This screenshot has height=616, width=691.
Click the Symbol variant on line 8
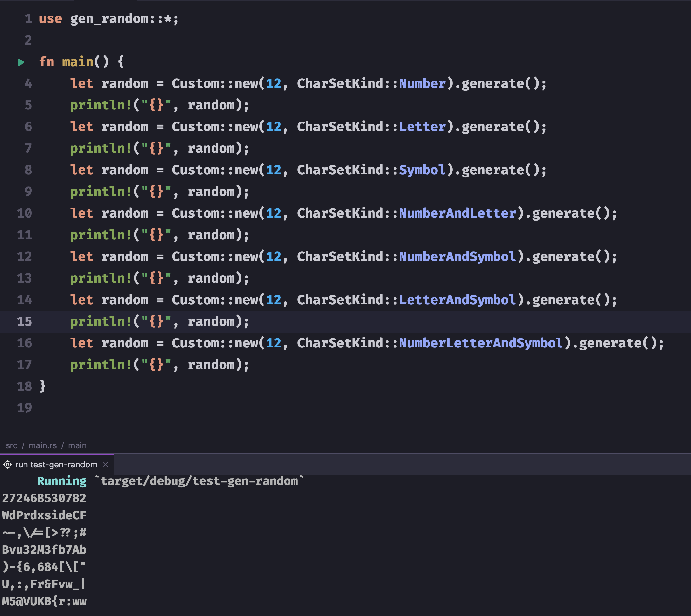pyautogui.click(x=422, y=170)
